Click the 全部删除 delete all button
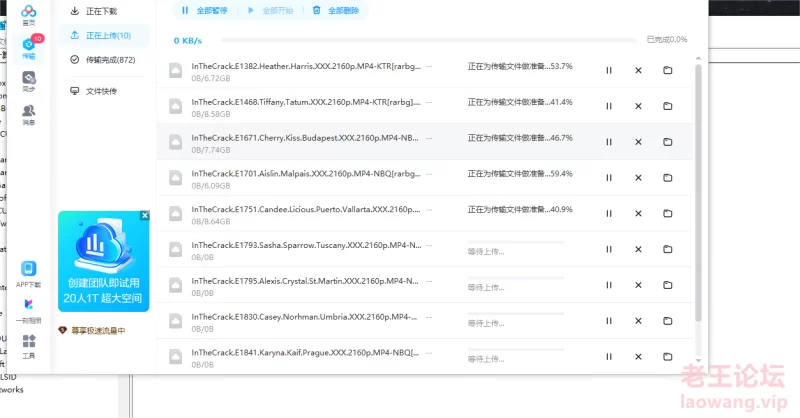This screenshot has width=800, height=418. pos(335,10)
